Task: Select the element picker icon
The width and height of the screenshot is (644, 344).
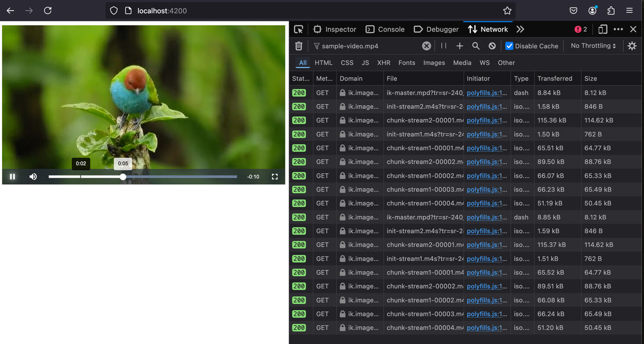Action: 298,29
